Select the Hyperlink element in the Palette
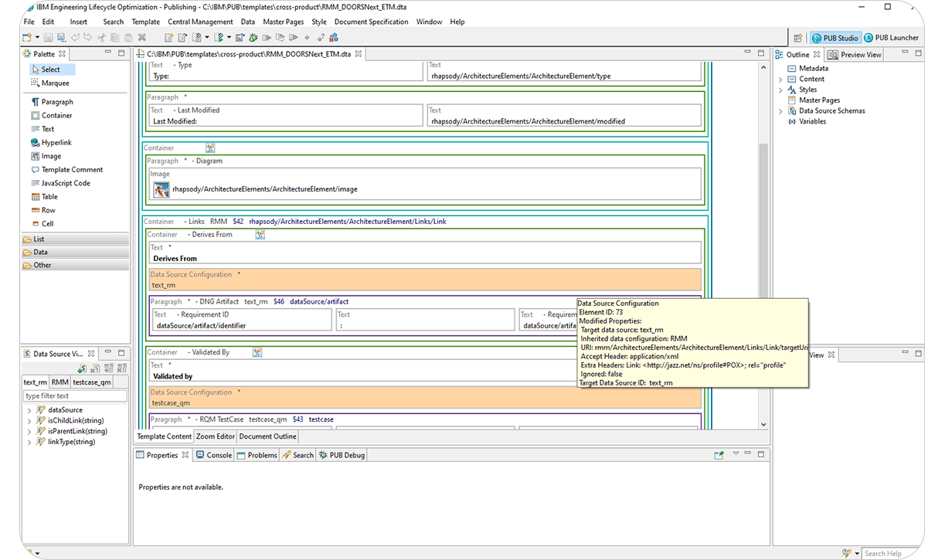This screenshot has height=560, width=938. pyautogui.click(x=55, y=142)
